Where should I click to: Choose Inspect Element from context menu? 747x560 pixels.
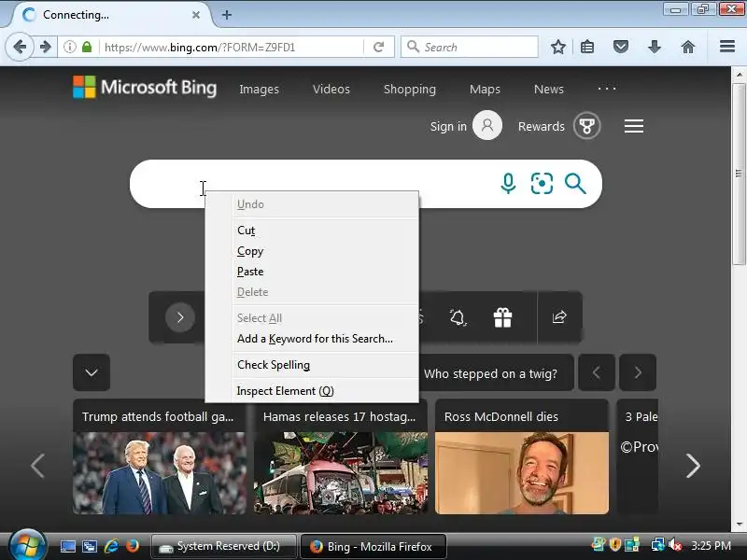(x=312, y=391)
